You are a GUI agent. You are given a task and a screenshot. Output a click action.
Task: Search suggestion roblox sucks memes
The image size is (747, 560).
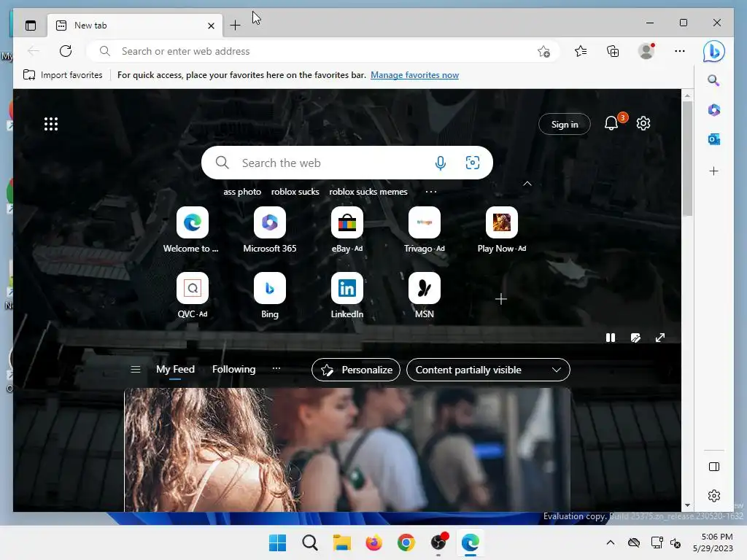coord(368,192)
